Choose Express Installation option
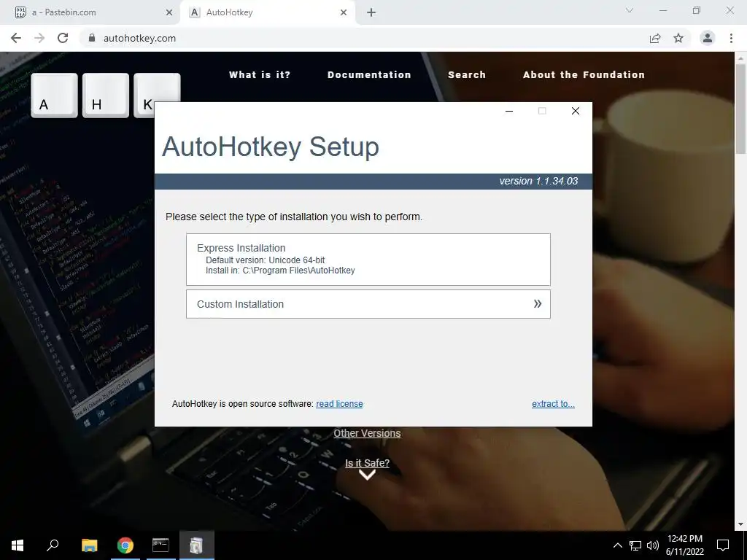 368,260
